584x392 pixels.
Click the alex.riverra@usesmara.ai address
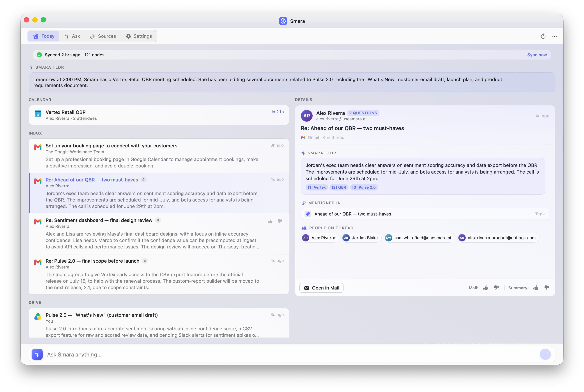pyautogui.click(x=341, y=119)
